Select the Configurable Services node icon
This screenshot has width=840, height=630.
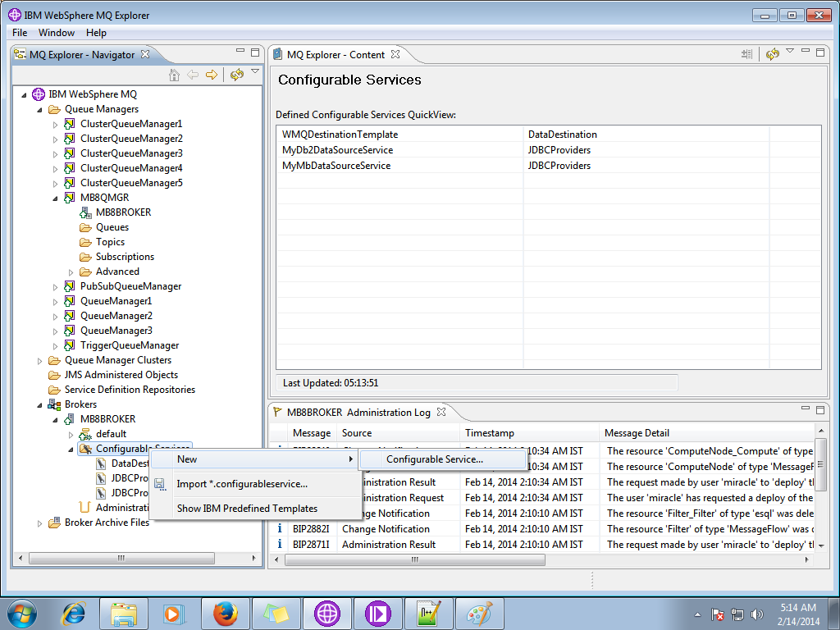coord(85,449)
